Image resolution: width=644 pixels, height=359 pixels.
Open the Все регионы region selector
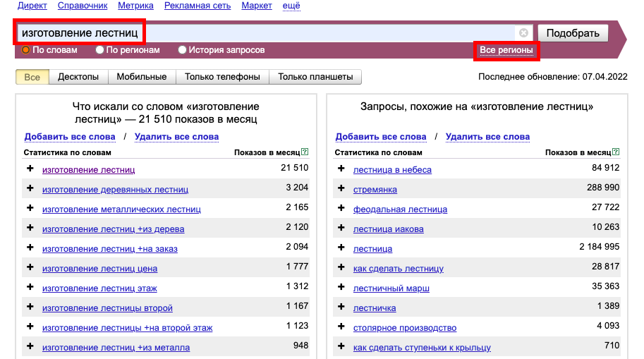[506, 50]
